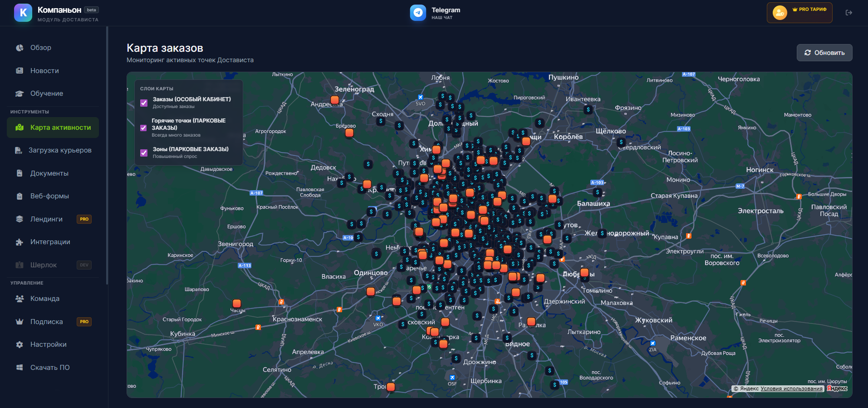The image size is (868, 408).
Task: Disable the Зоны (парковые заказы) layer
Action: (144, 153)
